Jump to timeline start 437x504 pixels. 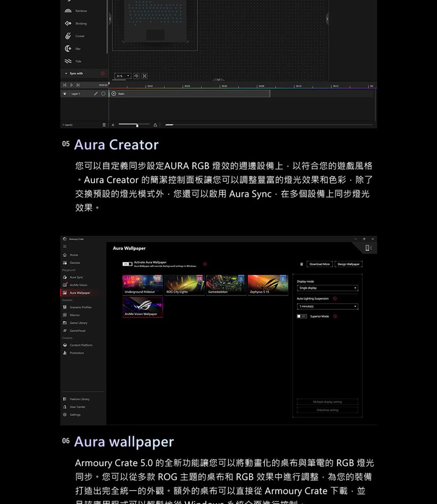65,85
